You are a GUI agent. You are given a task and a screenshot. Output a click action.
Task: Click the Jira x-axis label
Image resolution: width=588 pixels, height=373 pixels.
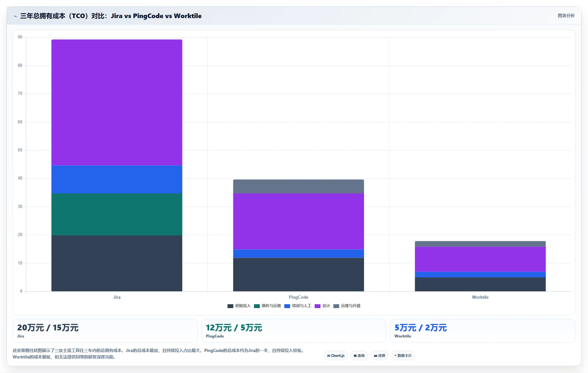[117, 297]
